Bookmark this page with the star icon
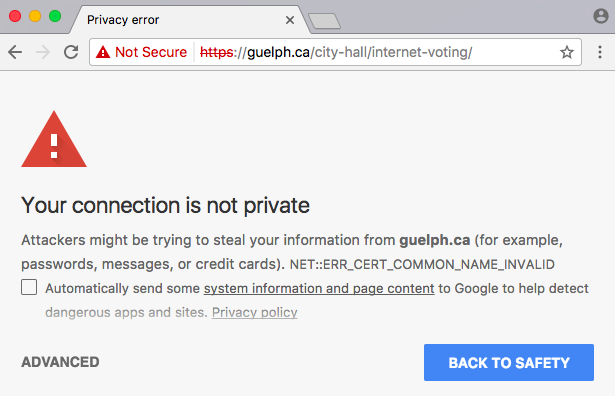 tap(566, 52)
